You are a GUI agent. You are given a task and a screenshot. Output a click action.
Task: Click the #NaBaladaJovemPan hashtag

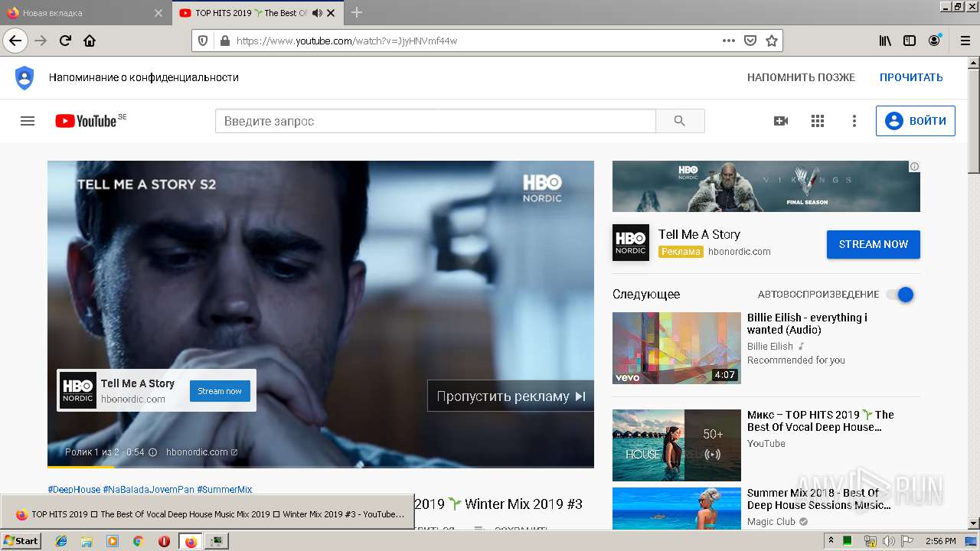[149, 490]
